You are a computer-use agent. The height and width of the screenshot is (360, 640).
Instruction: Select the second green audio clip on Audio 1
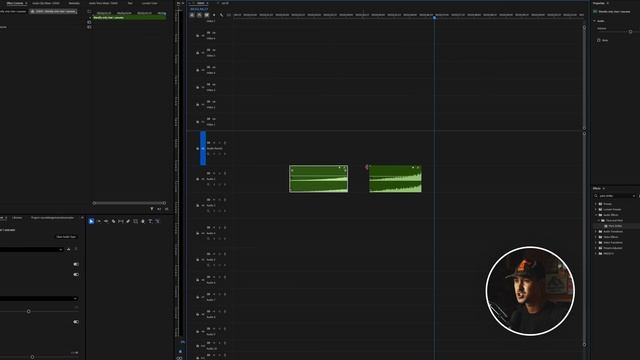point(396,179)
